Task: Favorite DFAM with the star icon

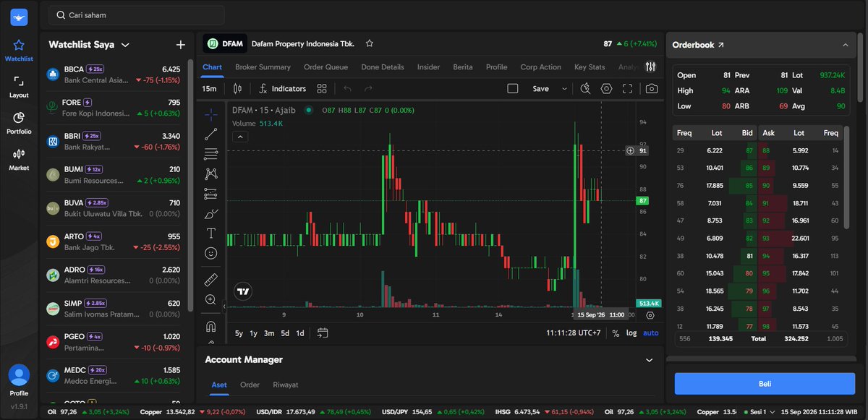Action: [370, 43]
